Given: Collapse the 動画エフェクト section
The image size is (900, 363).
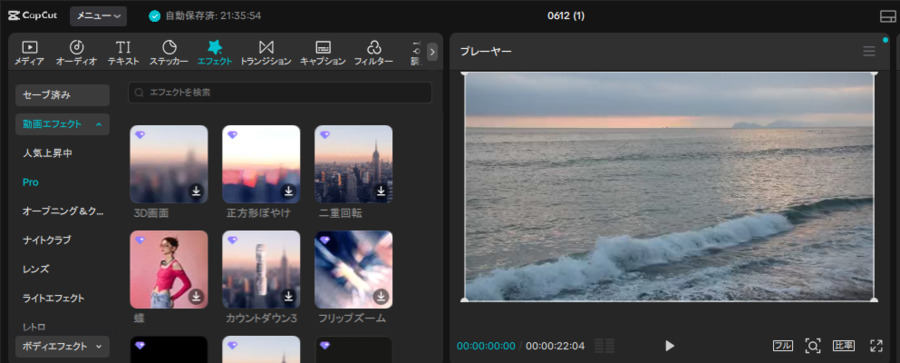Looking at the screenshot, I should pyautogui.click(x=63, y=124).
